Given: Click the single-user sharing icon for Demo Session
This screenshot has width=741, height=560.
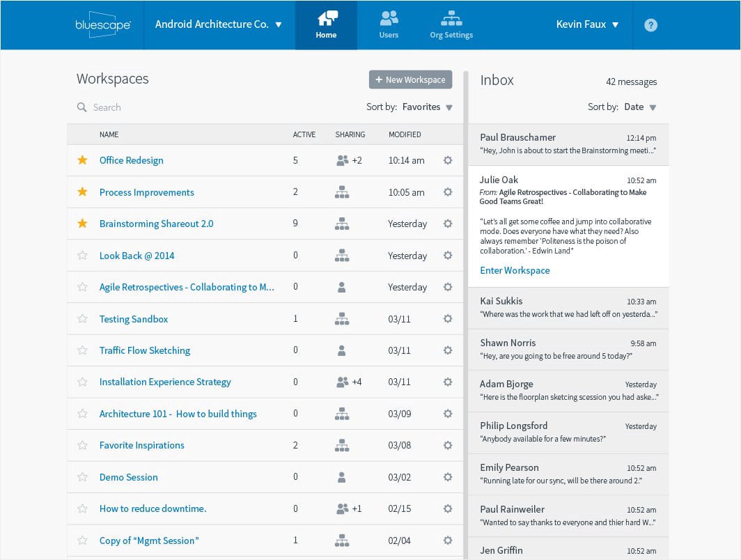Looking at the screenshot, I should coord(341,477).
